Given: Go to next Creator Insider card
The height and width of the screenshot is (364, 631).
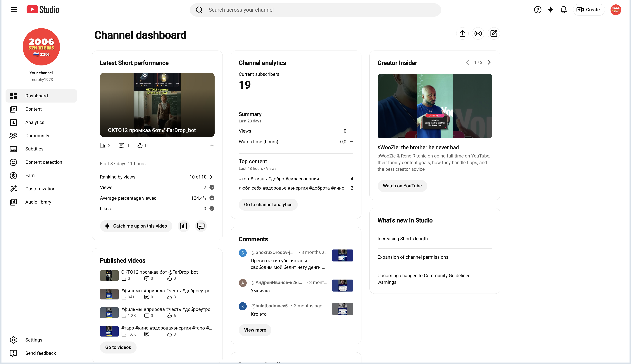Looking at the screenshot, I should (489, 63).
